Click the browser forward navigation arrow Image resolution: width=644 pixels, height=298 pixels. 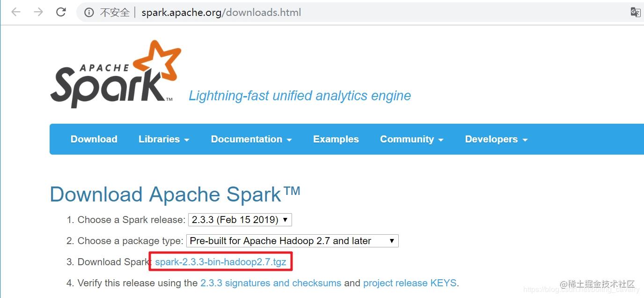(38, 12)
